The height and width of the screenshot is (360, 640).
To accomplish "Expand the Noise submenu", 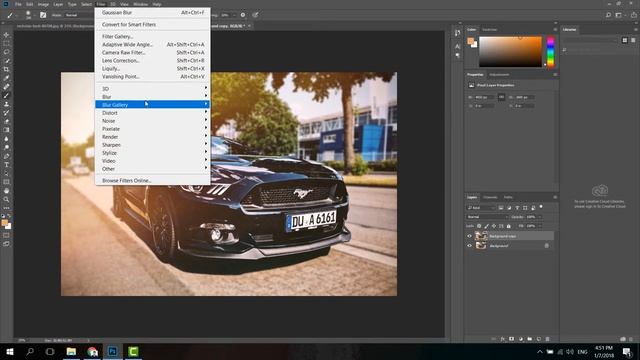I will [x=152, y=121].
